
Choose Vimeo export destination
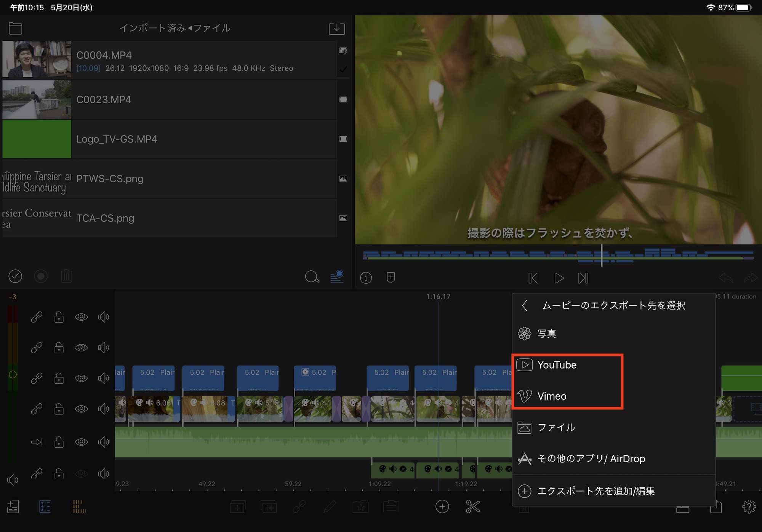click(x=552, y=396)
